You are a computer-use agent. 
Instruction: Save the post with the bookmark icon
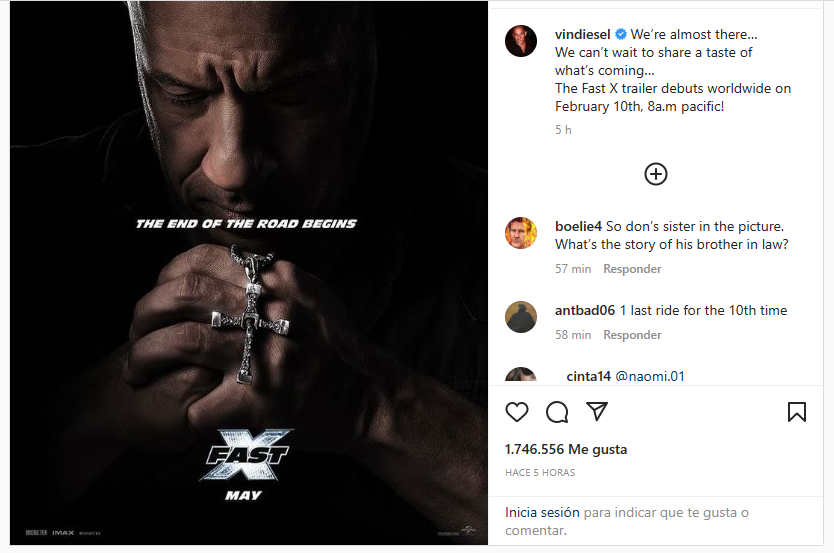tap(797, 412)
